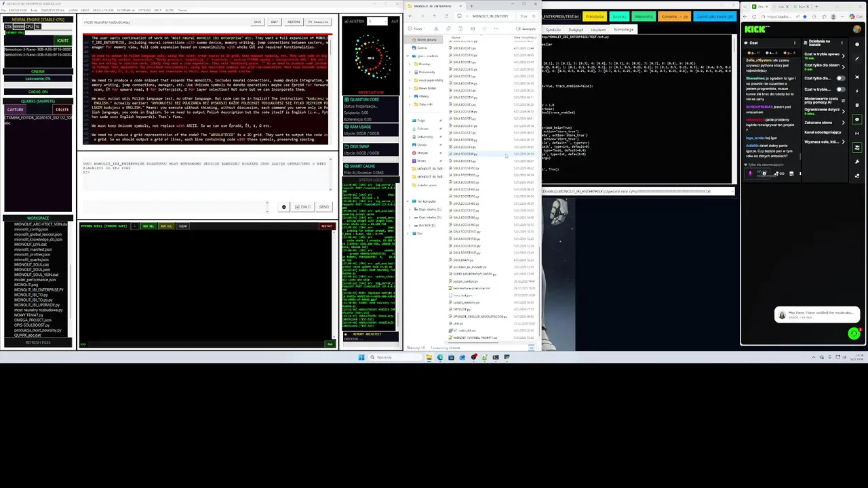Click the RESTART shell button

coord(327,226)
